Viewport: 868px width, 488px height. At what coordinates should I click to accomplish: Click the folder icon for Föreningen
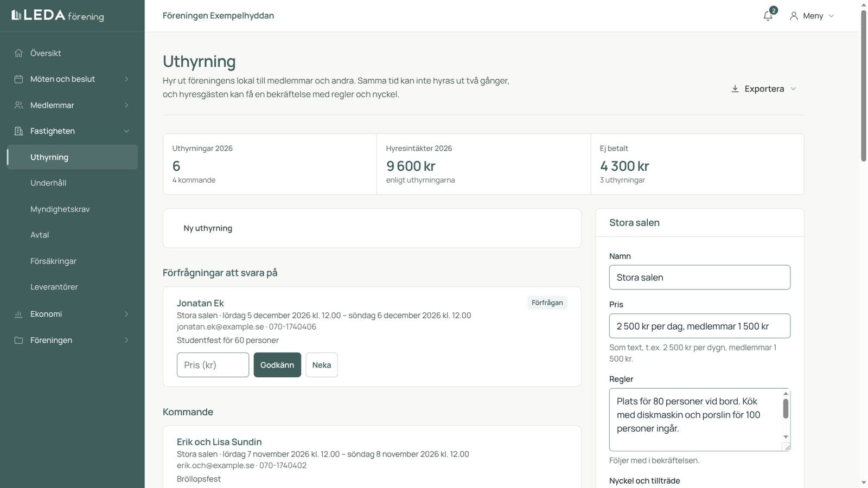tap(18, 340)
